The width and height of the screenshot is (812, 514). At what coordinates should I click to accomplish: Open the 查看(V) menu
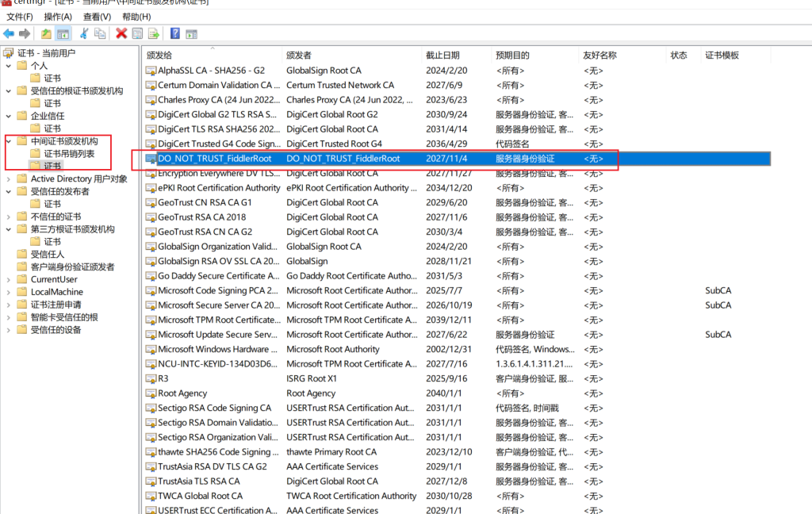97,17
